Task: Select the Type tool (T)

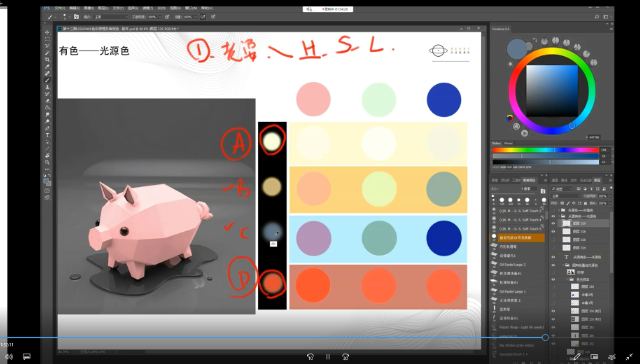Action: point(47,135)
